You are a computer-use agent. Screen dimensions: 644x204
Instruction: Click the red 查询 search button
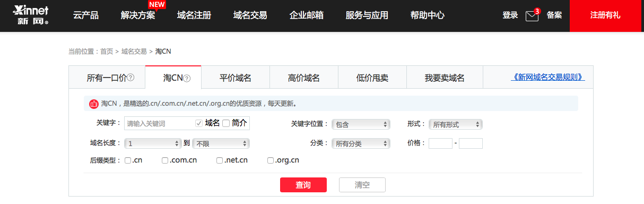click(303, 185)
